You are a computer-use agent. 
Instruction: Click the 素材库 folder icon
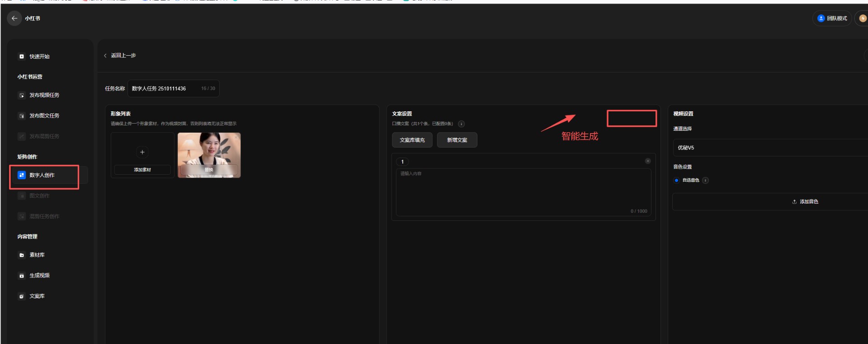click(x=22, y=255)
